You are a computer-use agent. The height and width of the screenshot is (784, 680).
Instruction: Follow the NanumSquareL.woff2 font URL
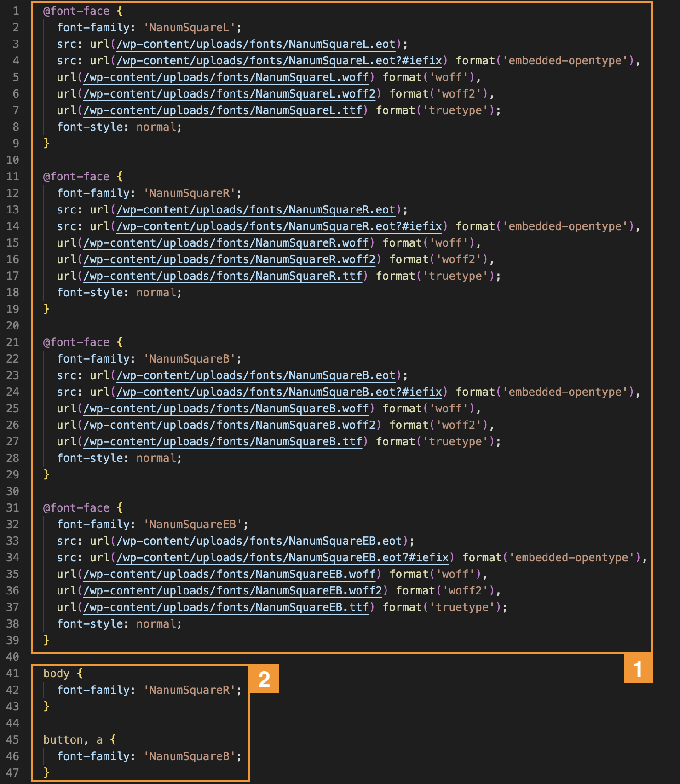229,94
